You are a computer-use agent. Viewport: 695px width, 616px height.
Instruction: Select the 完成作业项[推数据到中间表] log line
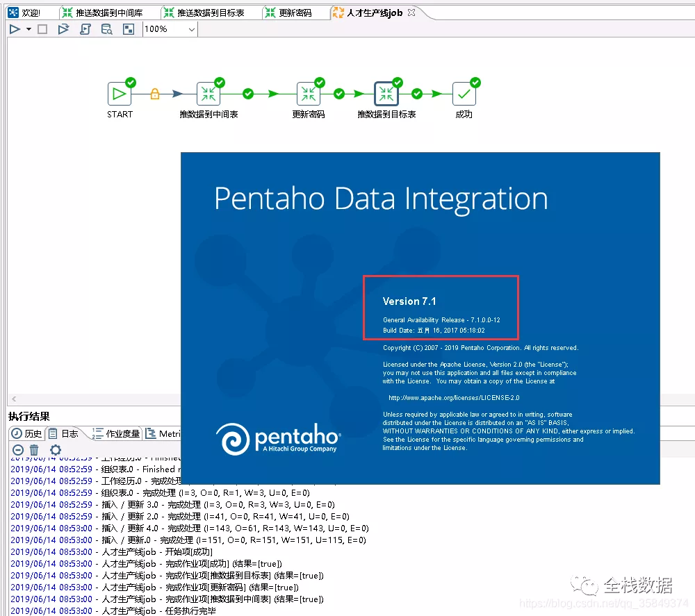point(167,599)
